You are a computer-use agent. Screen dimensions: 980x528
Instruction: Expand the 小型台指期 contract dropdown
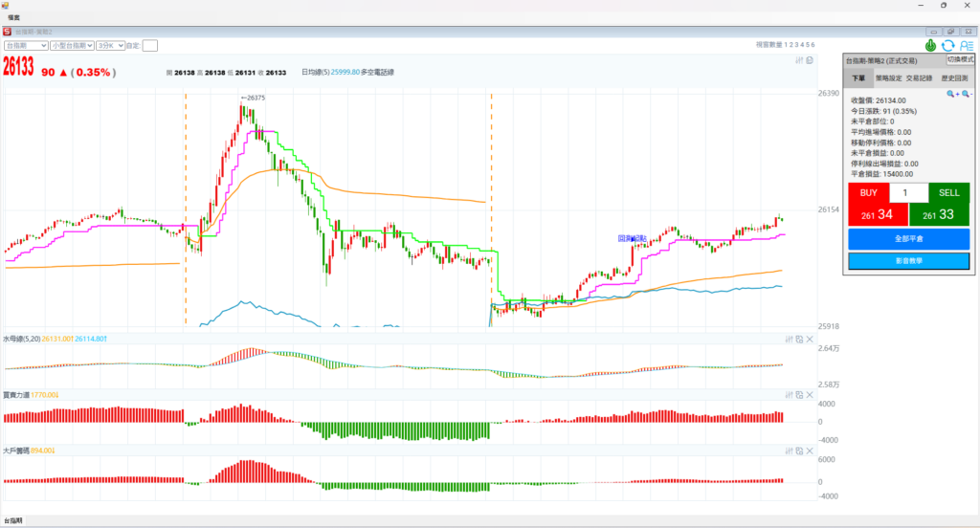pyautogui.click(x=73, y=45)
